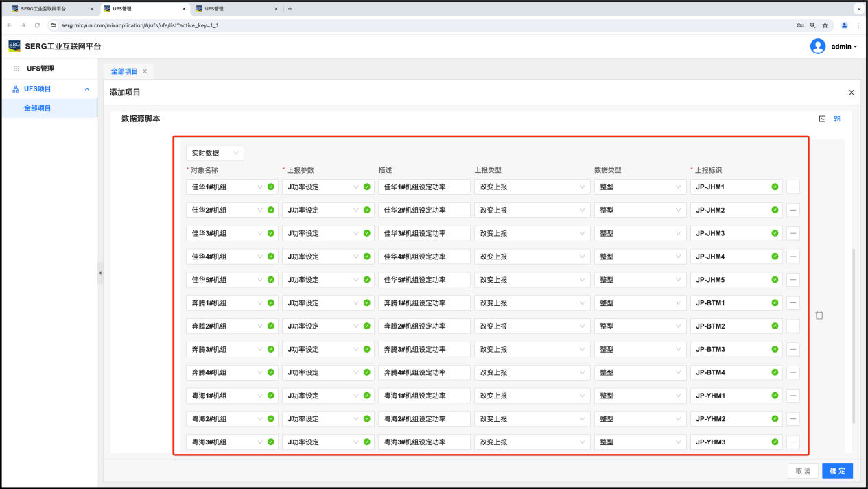Edit the 佳华3#机组设定功率 description field
This screenshot has width=868, height=489.
[423, 234]
